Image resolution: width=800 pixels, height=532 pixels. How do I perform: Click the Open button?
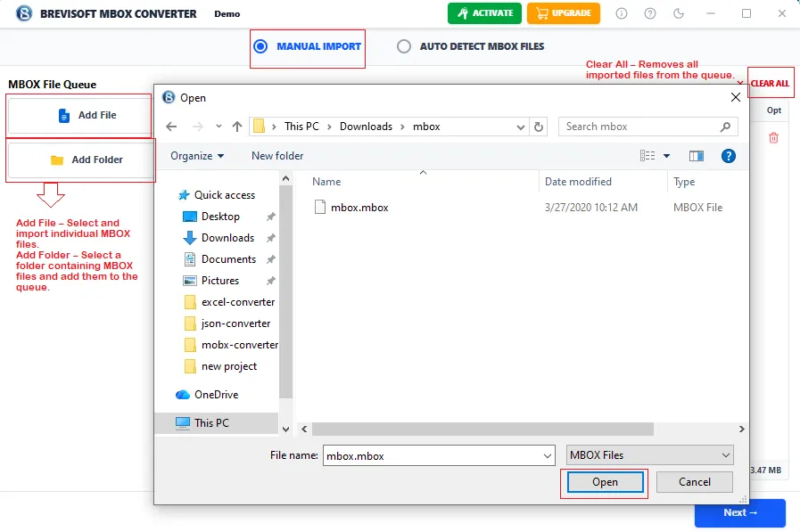(x=605, y=482)
